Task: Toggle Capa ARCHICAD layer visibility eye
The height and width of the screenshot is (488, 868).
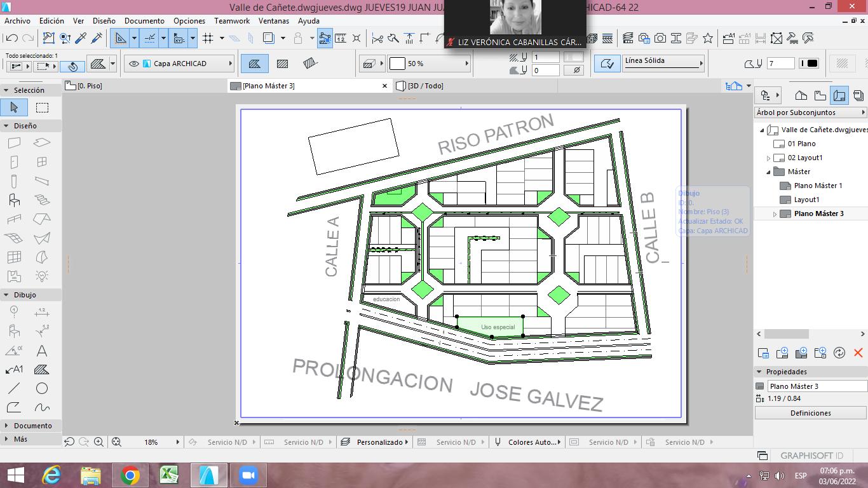Action: pos(134,64)
